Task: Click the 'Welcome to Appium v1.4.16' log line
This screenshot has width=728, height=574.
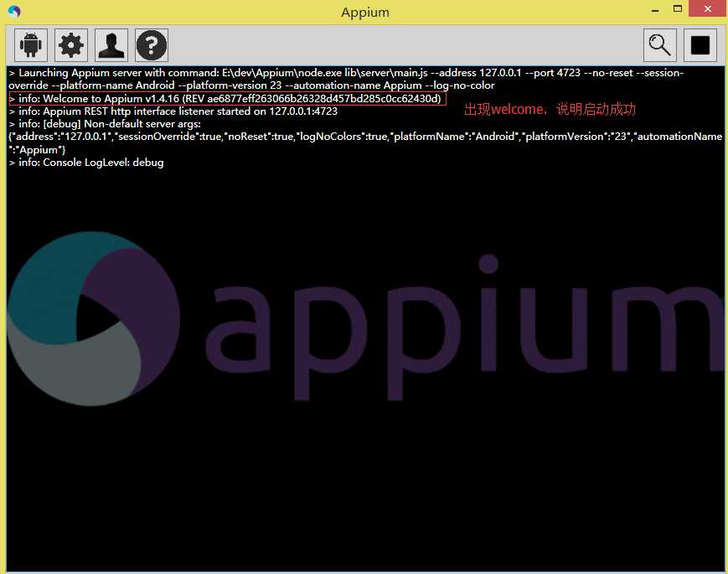Action: pos(225,98)
